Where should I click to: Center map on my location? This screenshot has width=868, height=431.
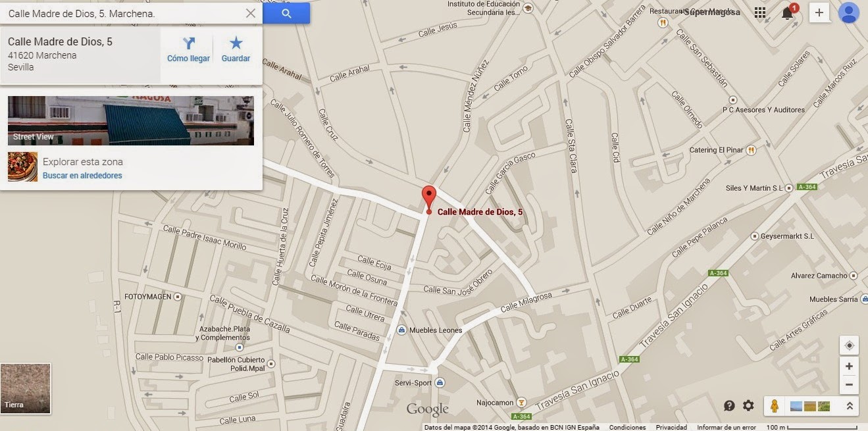pyautogui.click(x=849, y=345)
